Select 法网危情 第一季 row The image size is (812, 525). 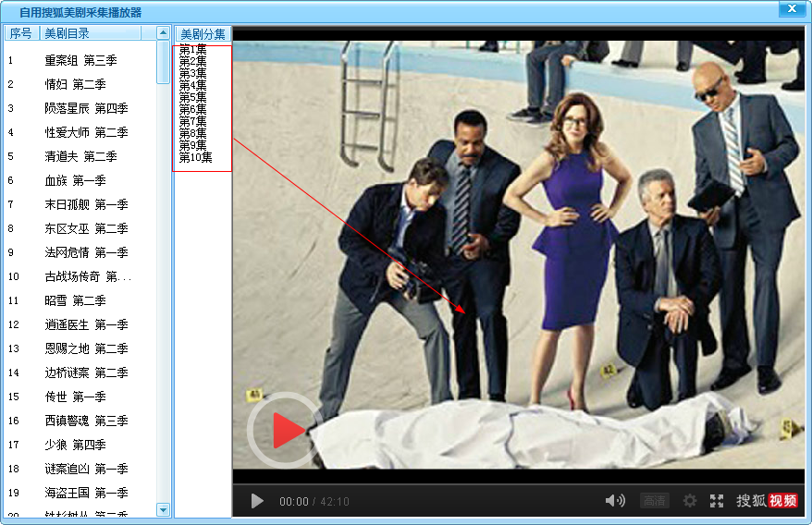80,252
